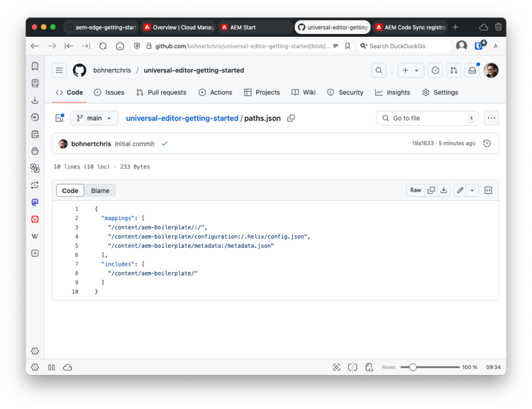Open the symbols panel
532x409 pixels.
[x=488, y=190]
